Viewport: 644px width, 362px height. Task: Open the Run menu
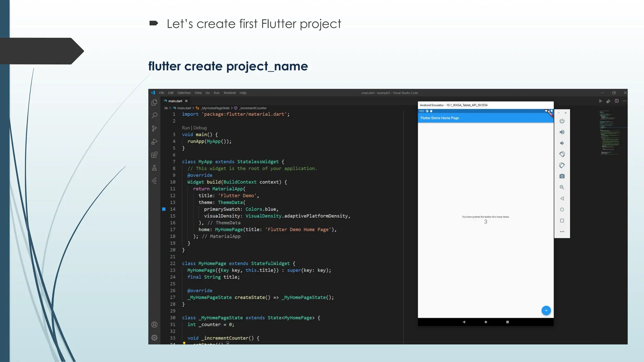217,93
